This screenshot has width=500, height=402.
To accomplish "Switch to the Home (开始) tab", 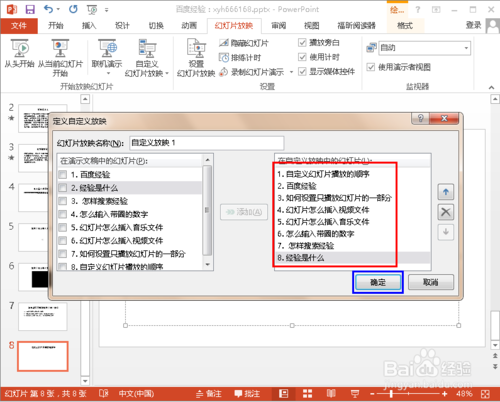I will click(x=55, y=26).
